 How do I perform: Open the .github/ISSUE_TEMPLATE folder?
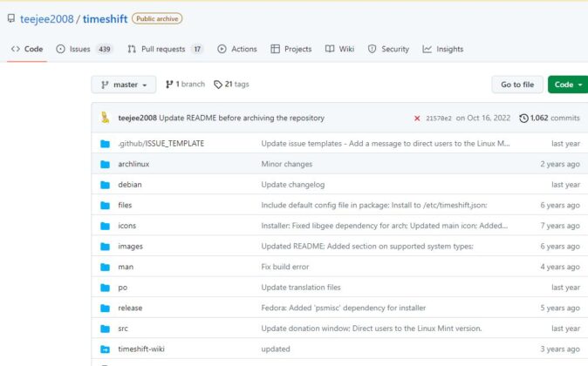click(x=161, y=144)
